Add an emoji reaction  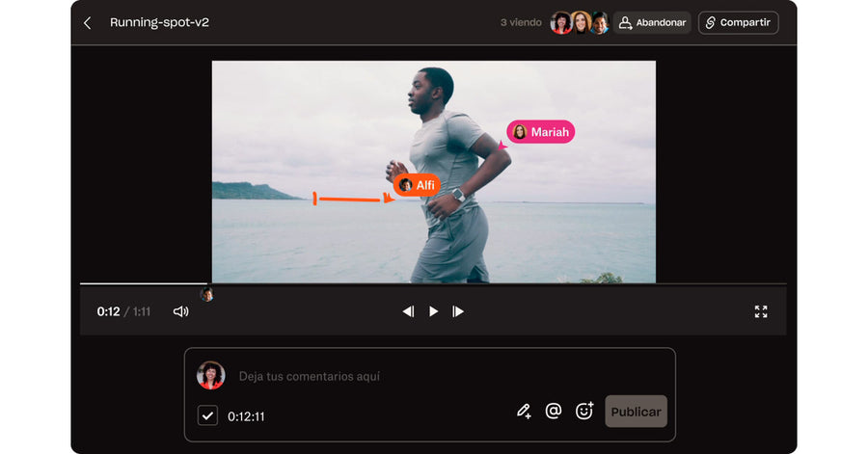584,411
